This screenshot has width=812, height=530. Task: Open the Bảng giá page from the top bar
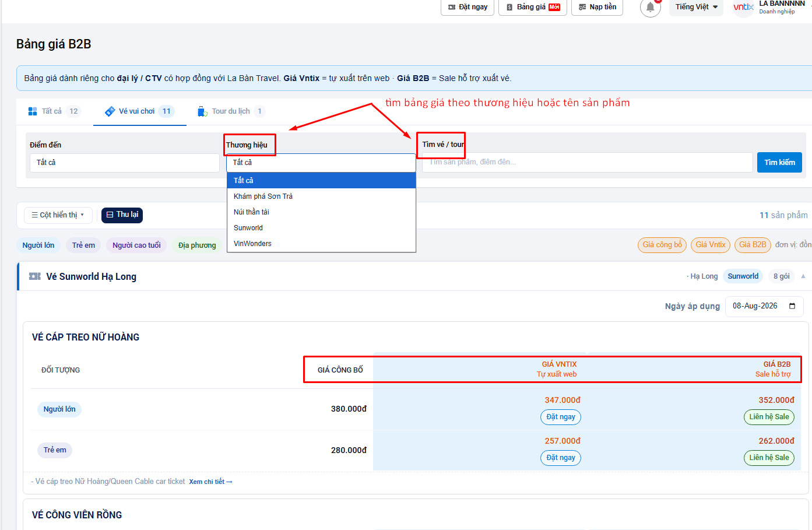click(533, 7)
